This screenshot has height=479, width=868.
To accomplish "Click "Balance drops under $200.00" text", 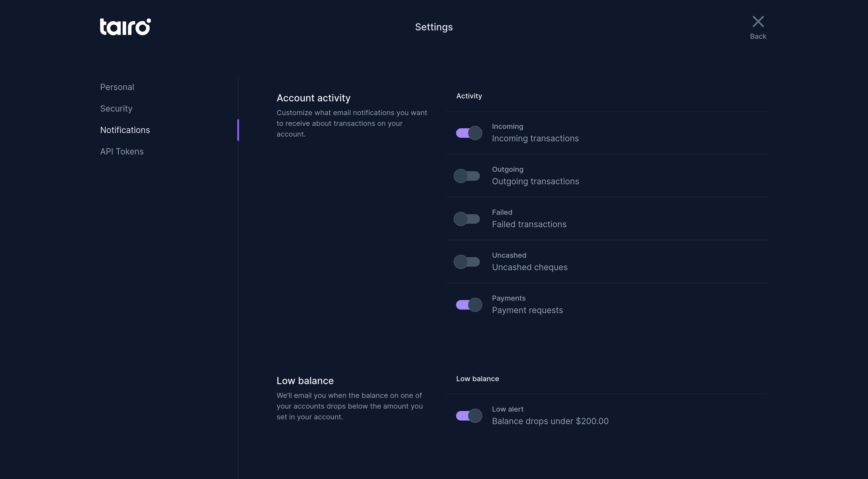I will pyautogui.click(x=550, y=421).
